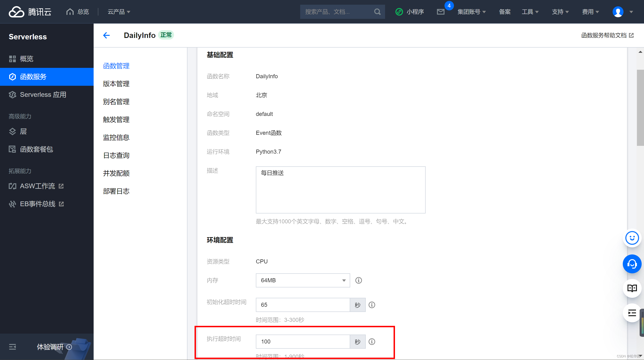
Task: Open the 费用 menu
Action: 590,12
